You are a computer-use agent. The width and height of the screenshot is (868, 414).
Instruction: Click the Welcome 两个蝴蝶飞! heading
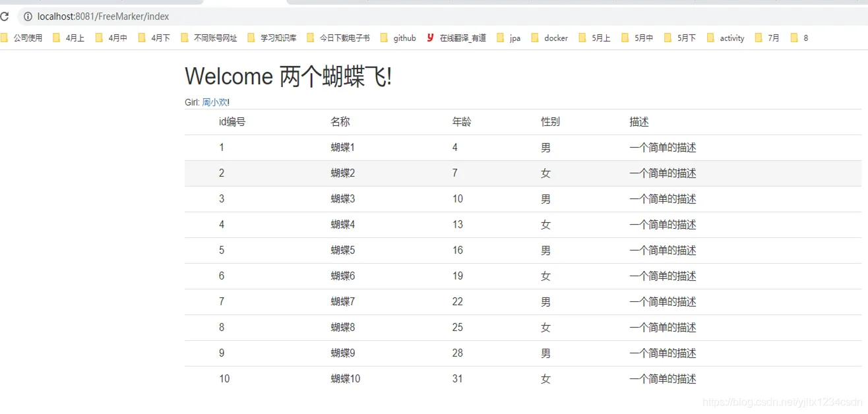(288, 77)
